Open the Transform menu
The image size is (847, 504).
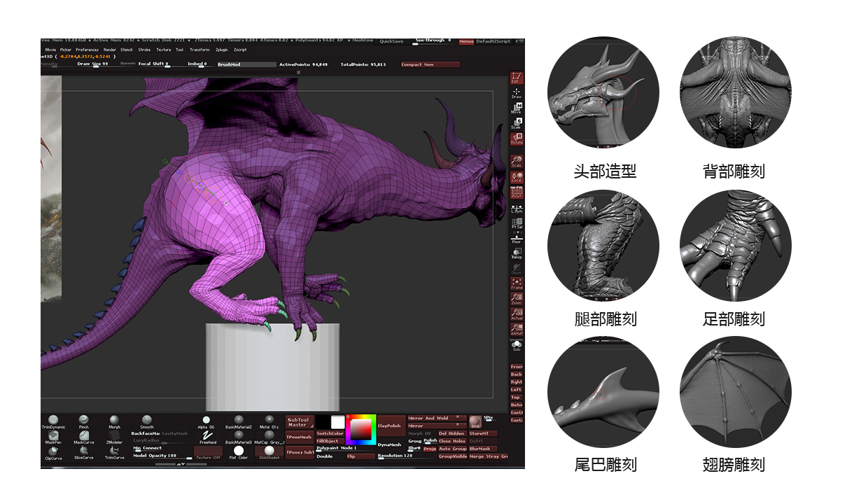[x=199, y=50]
